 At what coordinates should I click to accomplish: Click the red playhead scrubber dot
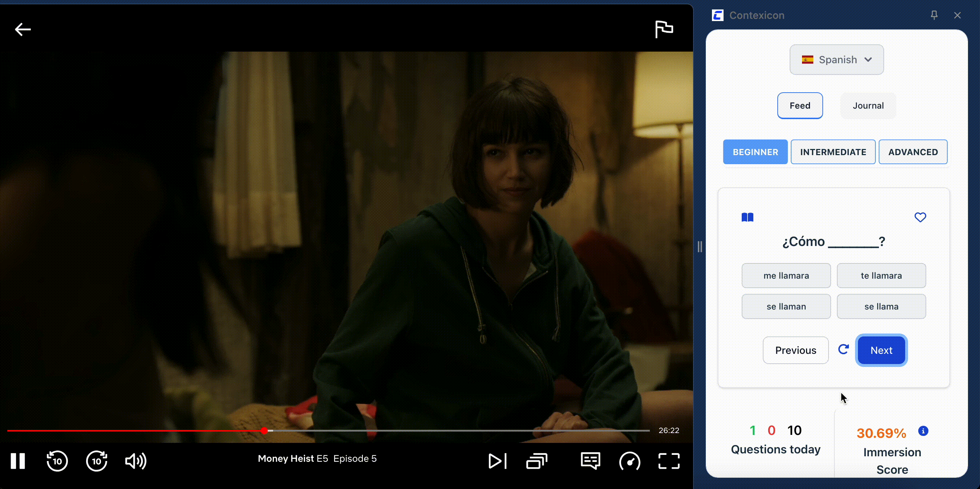pos(264,431)
